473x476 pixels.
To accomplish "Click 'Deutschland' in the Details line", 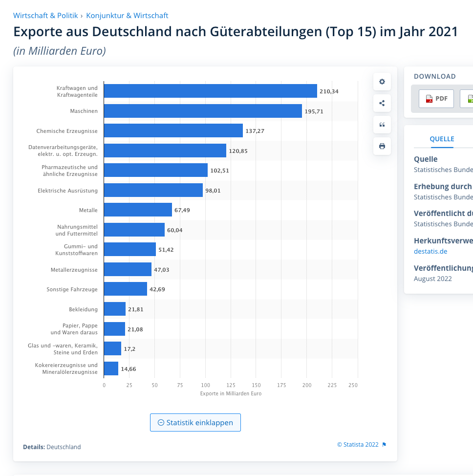I will point(64,447).
